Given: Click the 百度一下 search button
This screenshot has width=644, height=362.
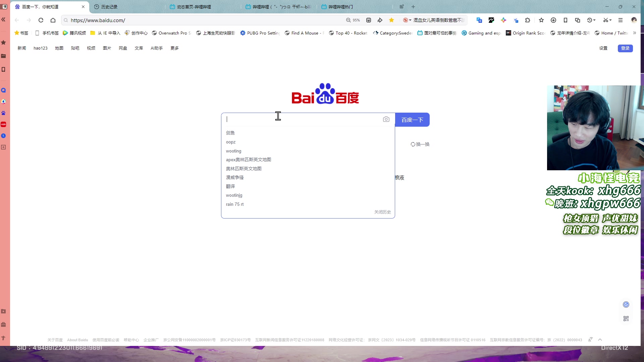Looking at the screenshot, I should click(x=412, y=120).
